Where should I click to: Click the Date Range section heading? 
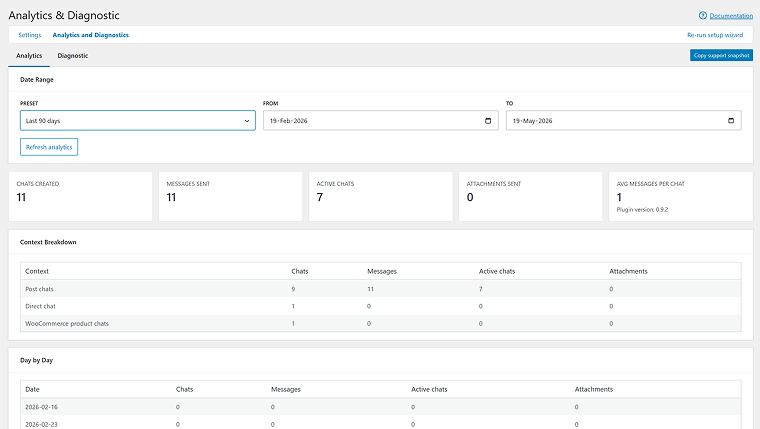pyautogui.click(x=36, y=79)
